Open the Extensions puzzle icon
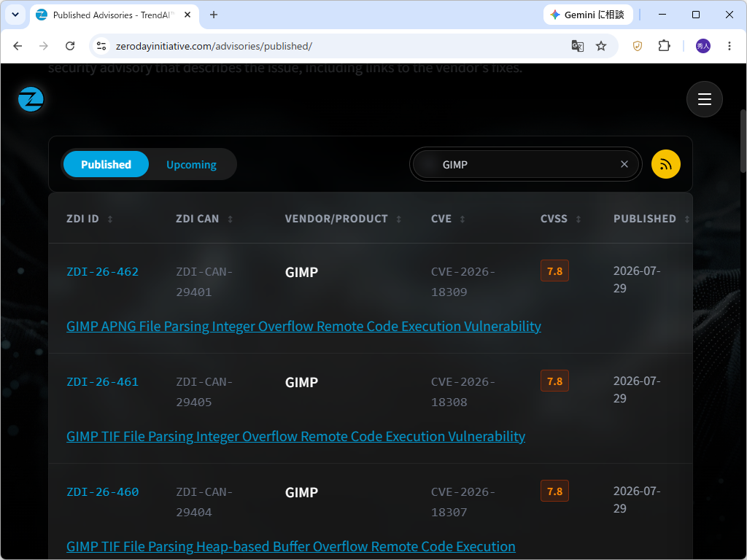The width and height of the screenshot is (747, 560). [664, 46]
